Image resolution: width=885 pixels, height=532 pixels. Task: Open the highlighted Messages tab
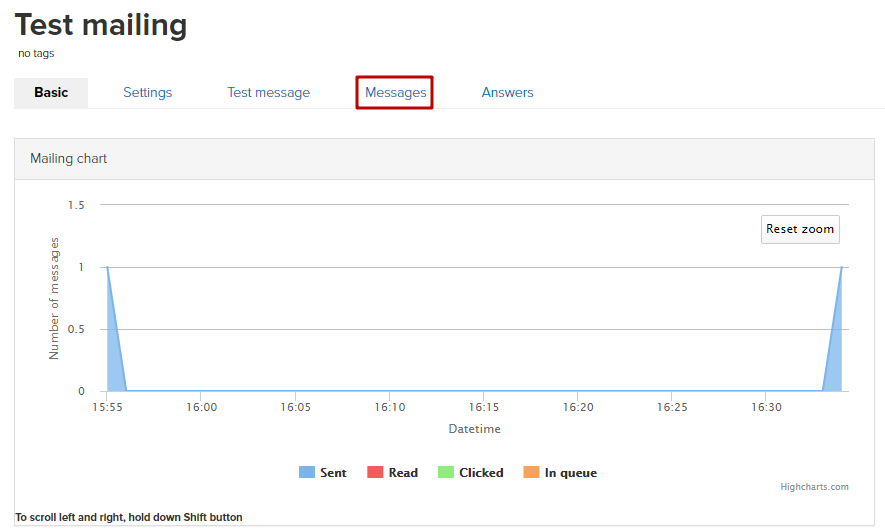(x=395, y=93)
